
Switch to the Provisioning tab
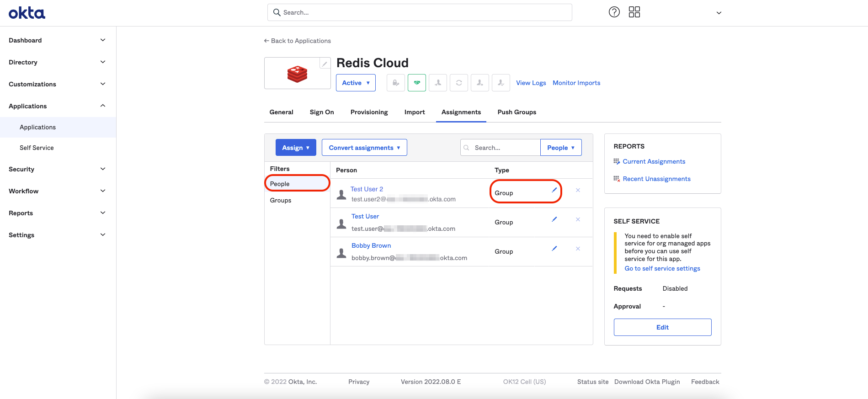click(x=369, y=112)
